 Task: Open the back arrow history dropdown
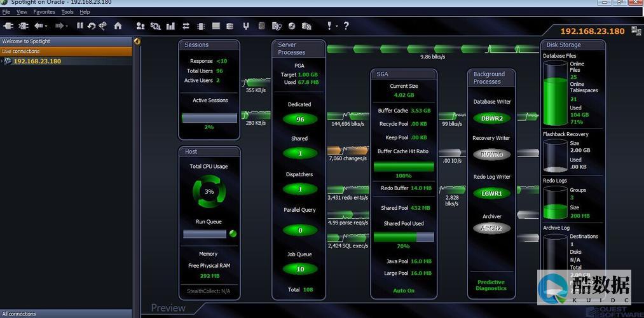pyautogui.click(x=46, y=26)
